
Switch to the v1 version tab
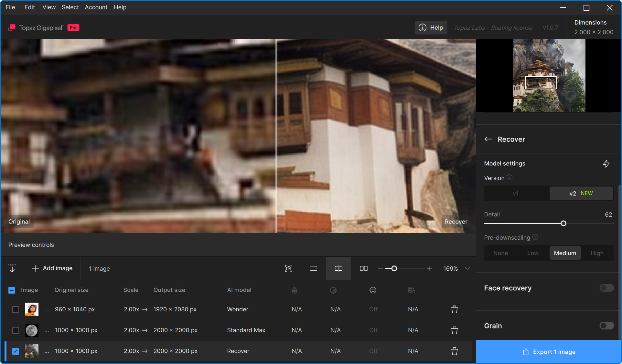tap(516, 193)
